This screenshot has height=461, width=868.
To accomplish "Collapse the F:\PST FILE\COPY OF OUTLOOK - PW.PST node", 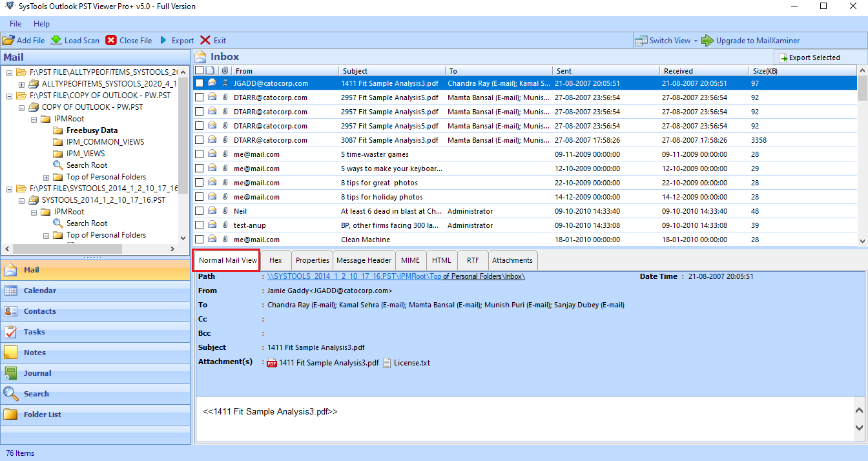I will tap(9, 96).
